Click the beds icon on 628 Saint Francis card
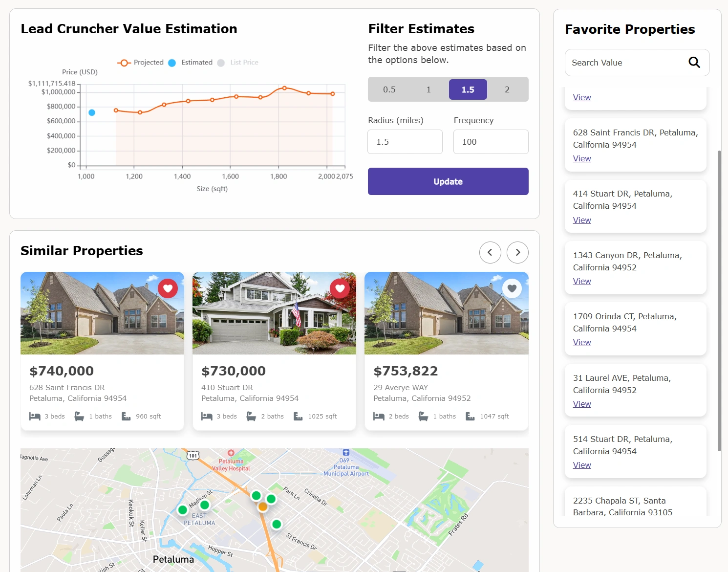The image size is (728, 572). click(35, 416)
